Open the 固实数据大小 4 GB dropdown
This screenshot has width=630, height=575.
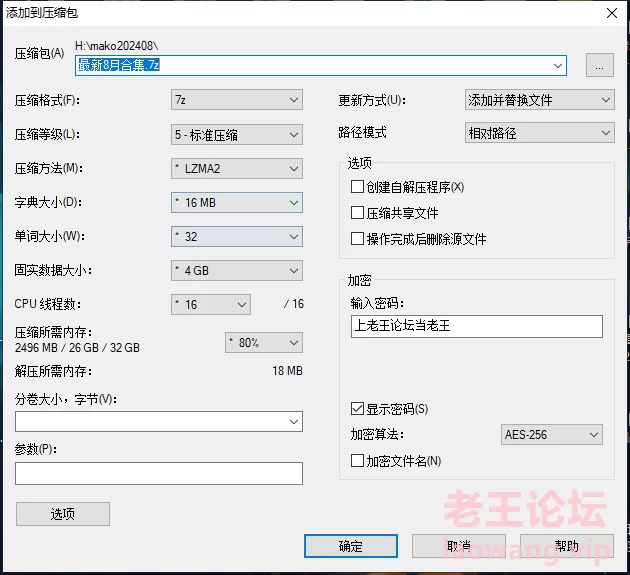(237, 270)
